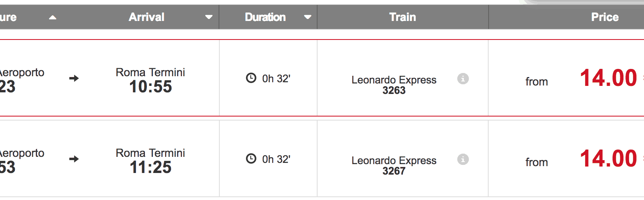This screenshot has width=644, height=200.
Task: Click info icon for Leonardo Express 3263
Action: pos(463,79)
